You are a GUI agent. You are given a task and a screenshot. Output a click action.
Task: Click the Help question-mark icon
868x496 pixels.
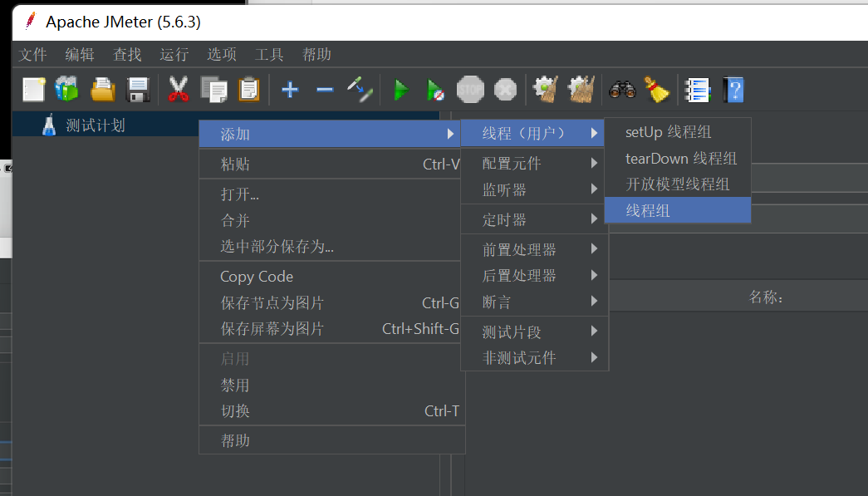733,89
